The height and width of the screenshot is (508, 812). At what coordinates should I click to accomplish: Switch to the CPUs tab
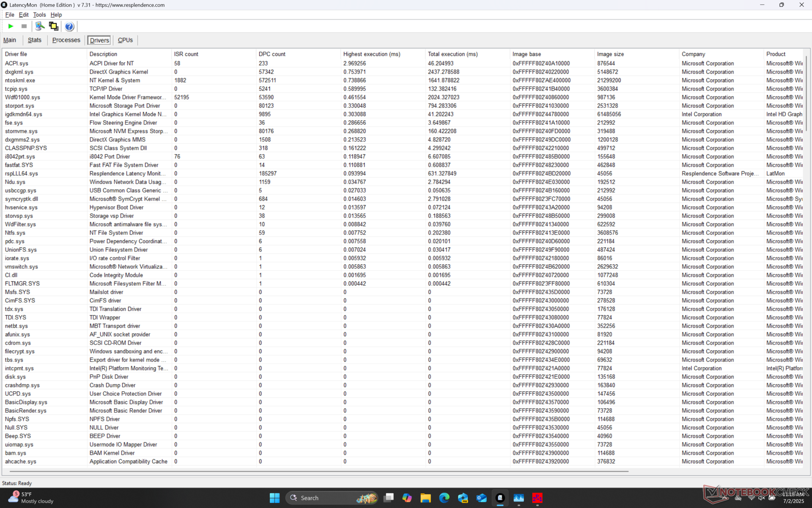[125, 40]
